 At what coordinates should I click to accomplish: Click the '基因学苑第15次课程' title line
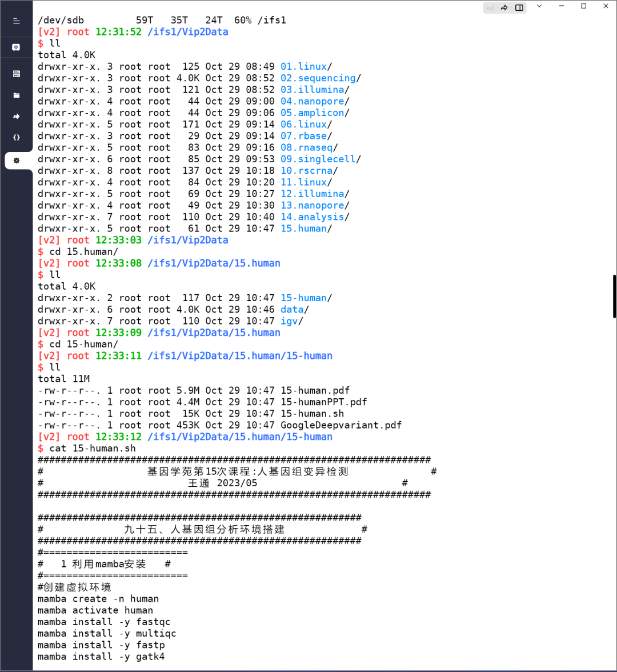(x=248, y=471)
